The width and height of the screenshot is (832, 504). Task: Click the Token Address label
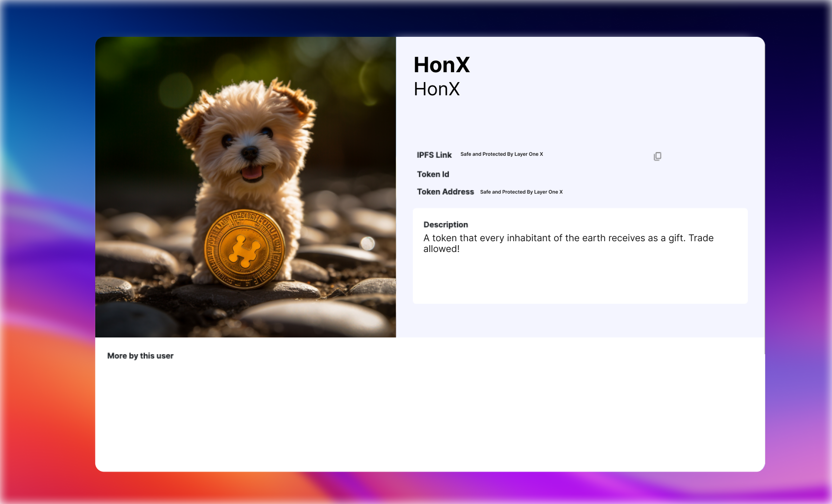(x=445, y=192)
